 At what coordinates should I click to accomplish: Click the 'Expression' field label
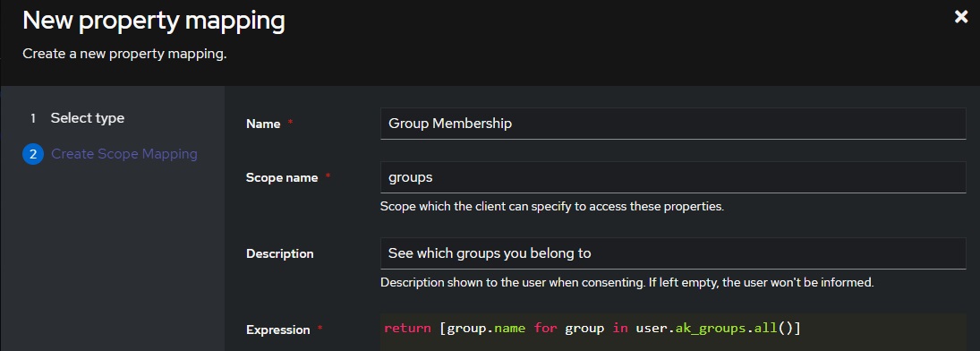point(278,330)
